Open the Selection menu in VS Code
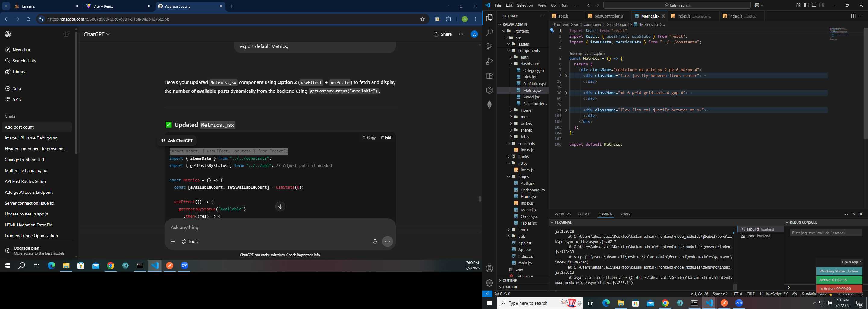 pos(525,5)
